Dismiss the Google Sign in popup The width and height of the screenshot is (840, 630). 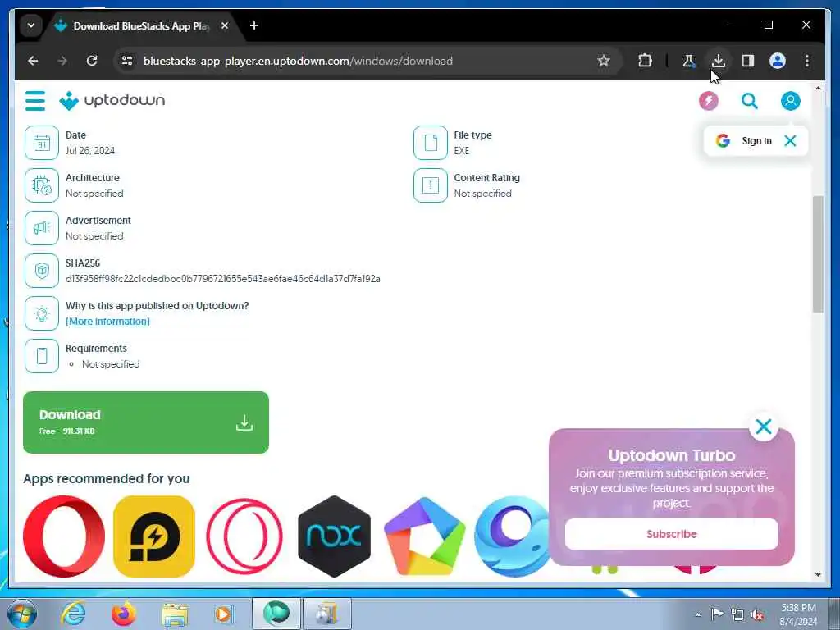pyautogui.click(x=790, y=141)
